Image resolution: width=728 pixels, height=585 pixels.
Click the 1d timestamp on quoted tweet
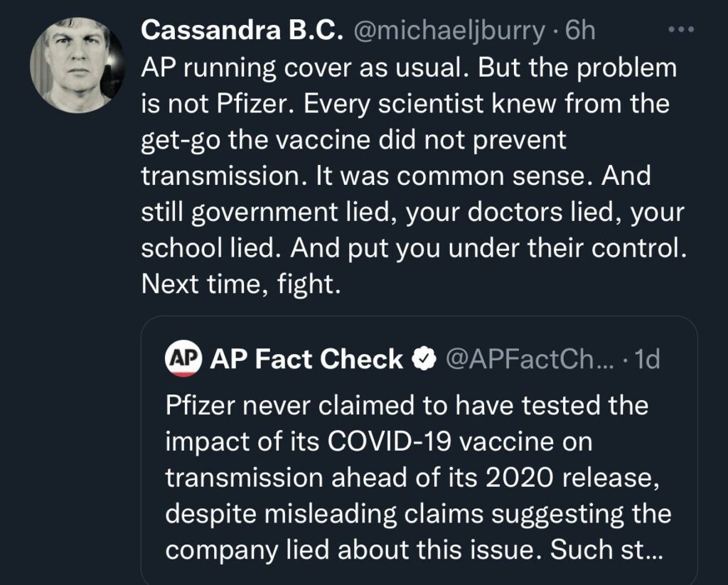tap(646, 360)
